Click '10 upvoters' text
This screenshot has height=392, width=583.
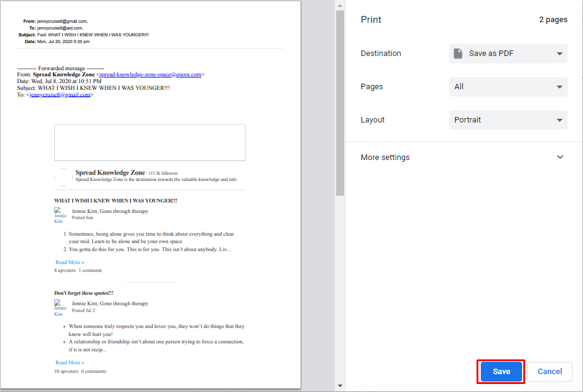tap(66, 371)
